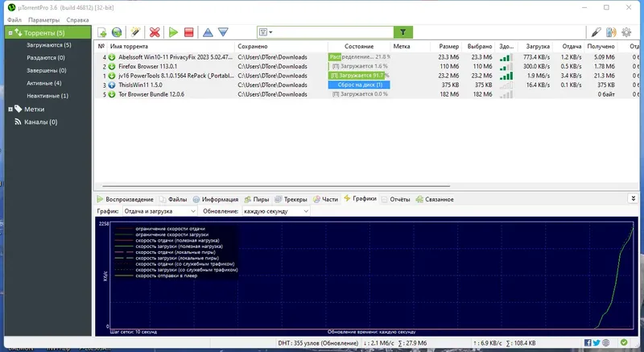Select Неактивные (1) in sidebar
Image resolution: width=644 pixels, height=352 pixels.
47,96
